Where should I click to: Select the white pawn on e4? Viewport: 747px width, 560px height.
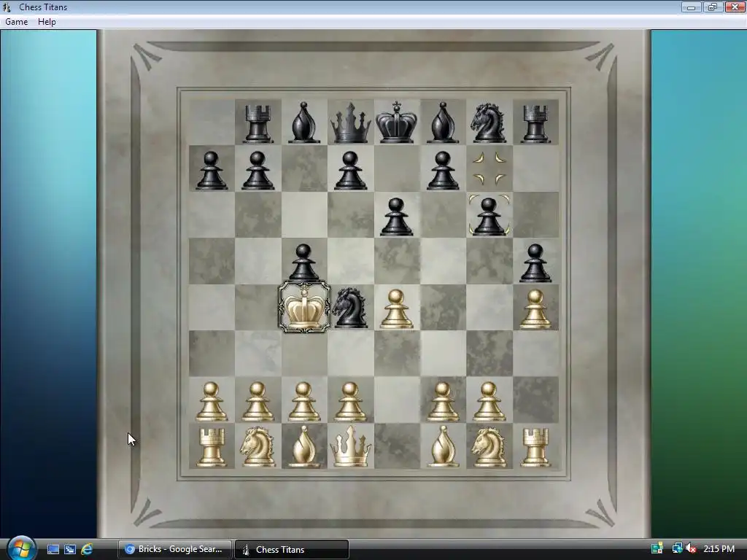(396, 309)
